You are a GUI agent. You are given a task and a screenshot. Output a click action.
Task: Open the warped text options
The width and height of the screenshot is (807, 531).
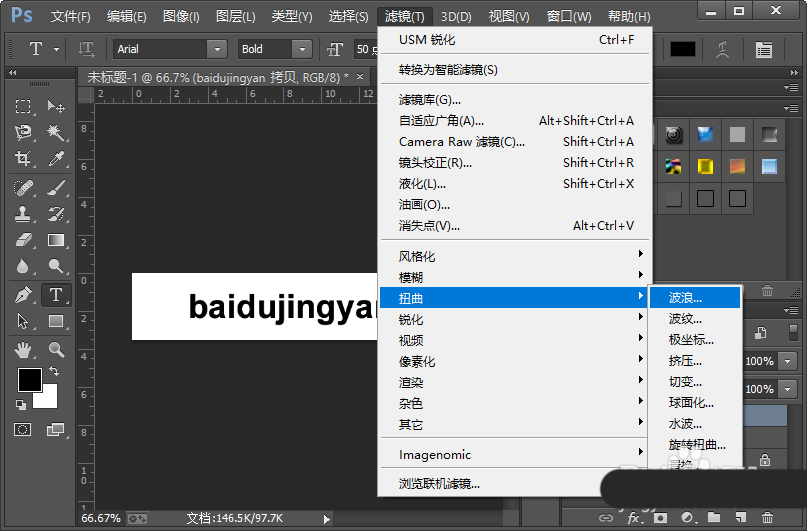click(x=723, y=49)
